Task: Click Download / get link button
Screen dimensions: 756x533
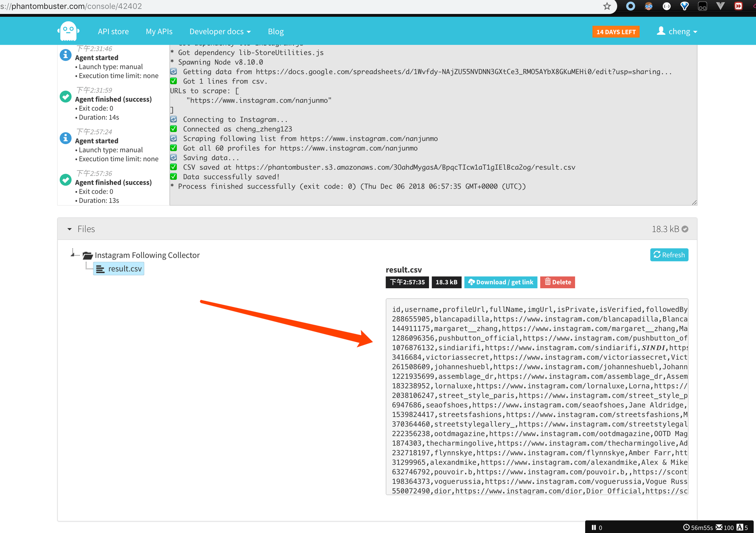Action: pos(500,282)
